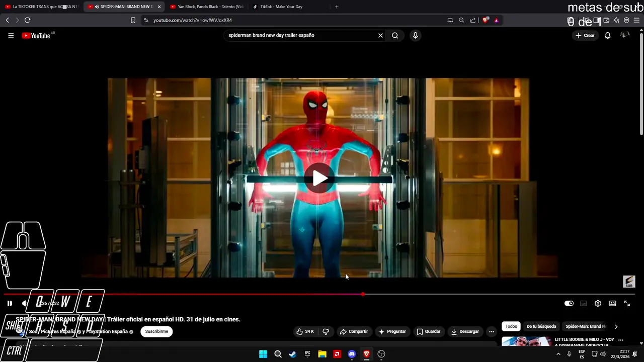Screen dimensions: 644x362
Task: Open the Windows Start menu
Action: point(263,354)
